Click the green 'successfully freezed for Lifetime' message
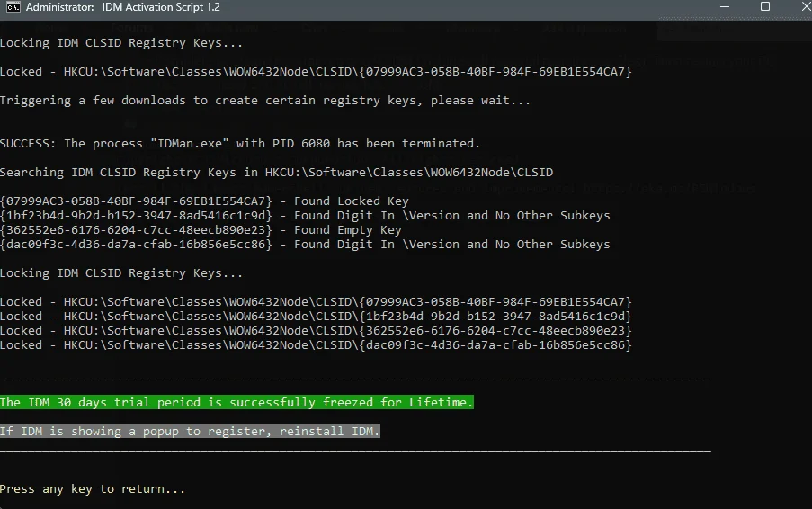Screen dimensions: 812x509 point(236,402)
